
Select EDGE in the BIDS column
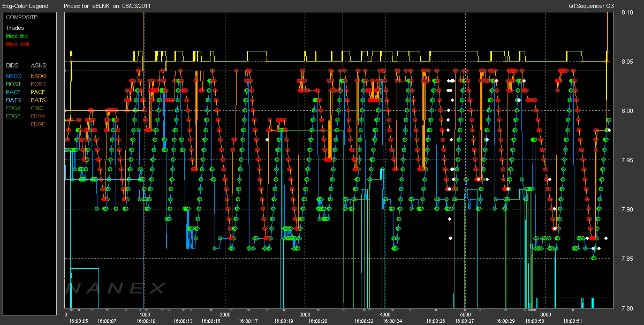[14, 116]
